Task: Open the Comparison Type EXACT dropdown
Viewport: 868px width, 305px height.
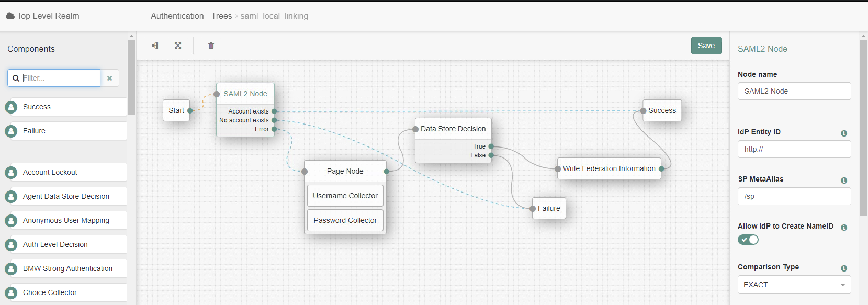Action: (794, 285)
